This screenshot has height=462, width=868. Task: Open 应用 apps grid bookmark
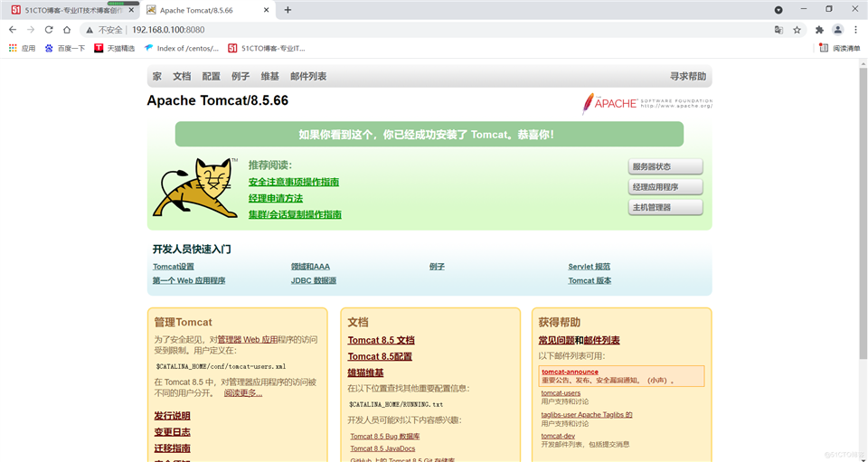coord(22,48)
